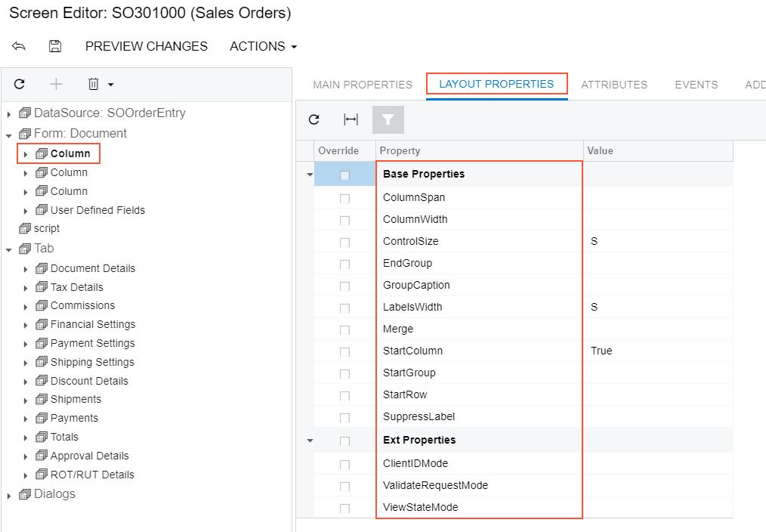The width and height of the screenshot is (766, 532).
Task: Enable Override checkbox for StartColumn
Action: click(x=344, y=351)
